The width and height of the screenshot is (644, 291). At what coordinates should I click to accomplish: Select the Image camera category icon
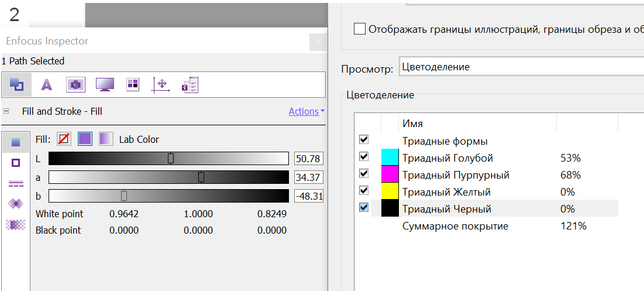coord(75,85)
